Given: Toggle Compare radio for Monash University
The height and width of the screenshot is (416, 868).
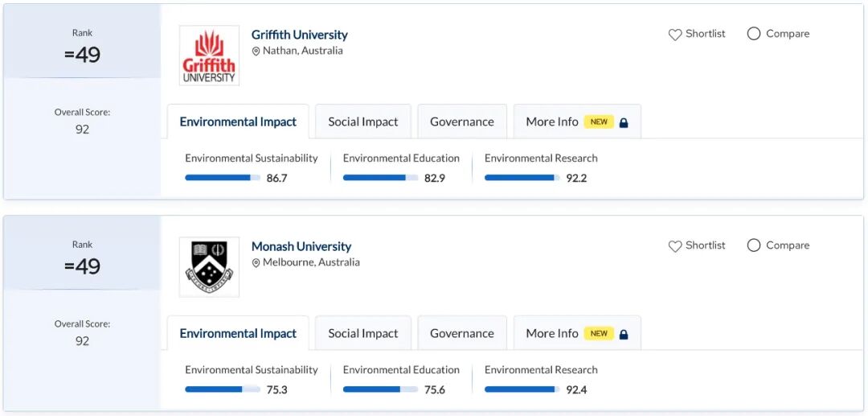Looking at the screenshot, I should 754,245.
